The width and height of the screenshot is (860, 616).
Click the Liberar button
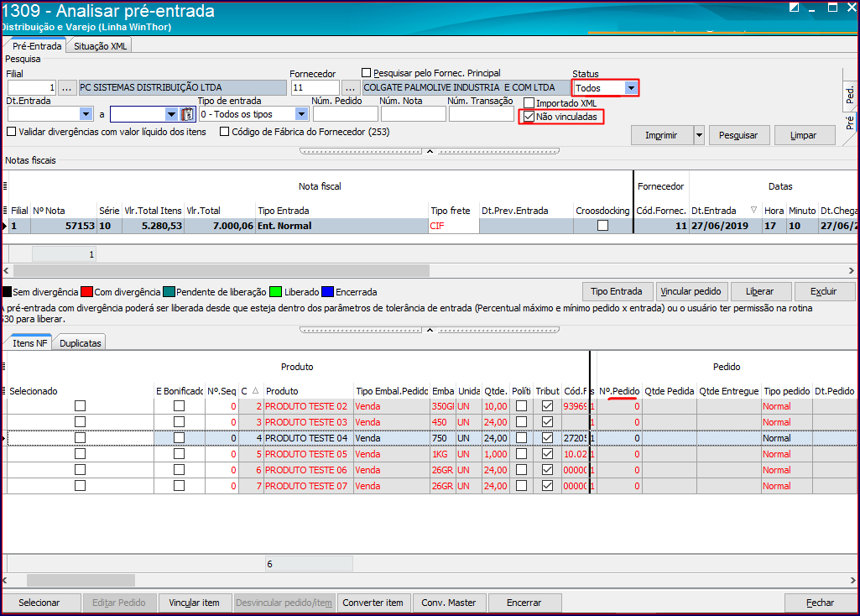pos(759,291)
